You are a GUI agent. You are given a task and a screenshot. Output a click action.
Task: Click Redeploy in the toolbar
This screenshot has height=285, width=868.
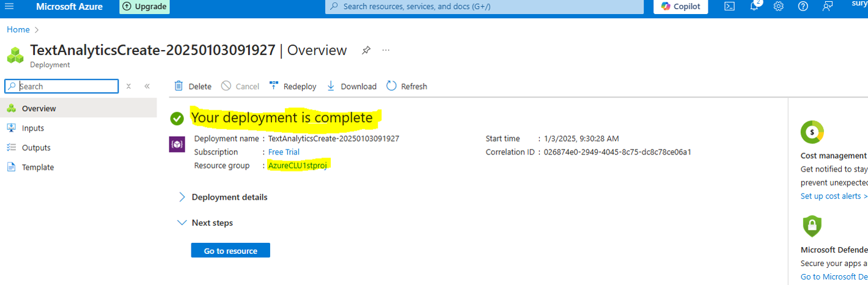click(x=293, y=86)
